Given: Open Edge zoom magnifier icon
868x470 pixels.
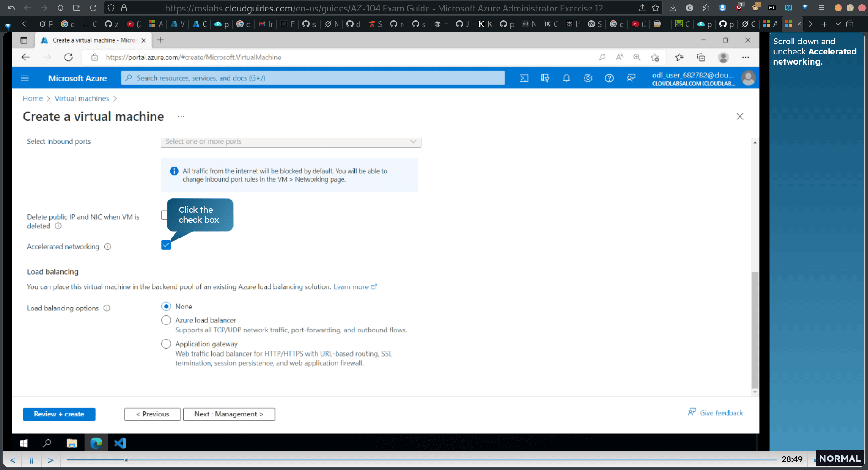Looking at the screenshot, I should click(637, 57).
